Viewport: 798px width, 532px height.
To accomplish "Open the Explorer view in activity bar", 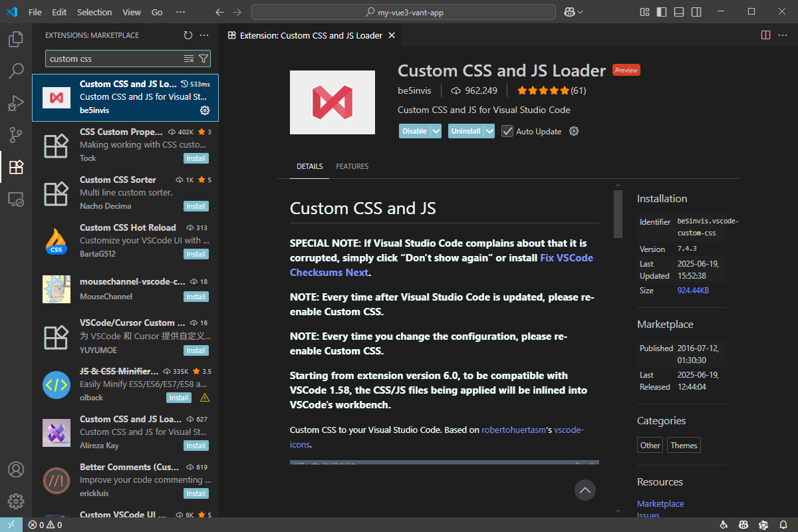I will coord(16,39).
